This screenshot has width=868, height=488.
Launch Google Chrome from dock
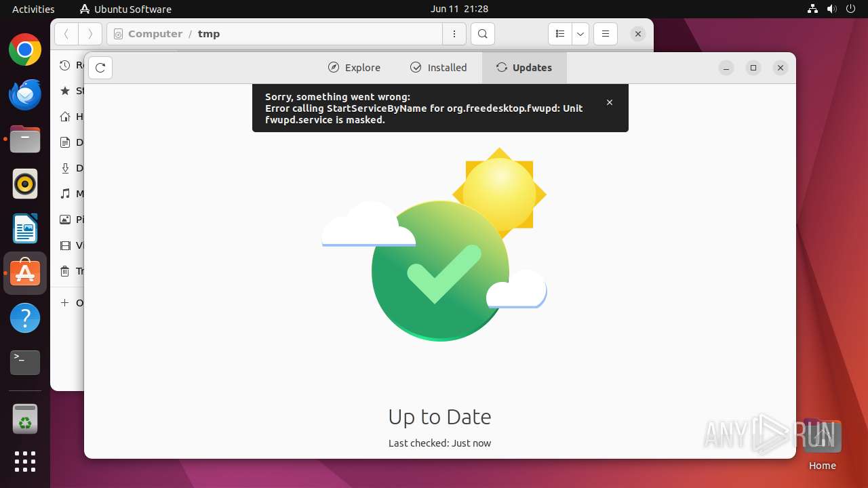25,50
